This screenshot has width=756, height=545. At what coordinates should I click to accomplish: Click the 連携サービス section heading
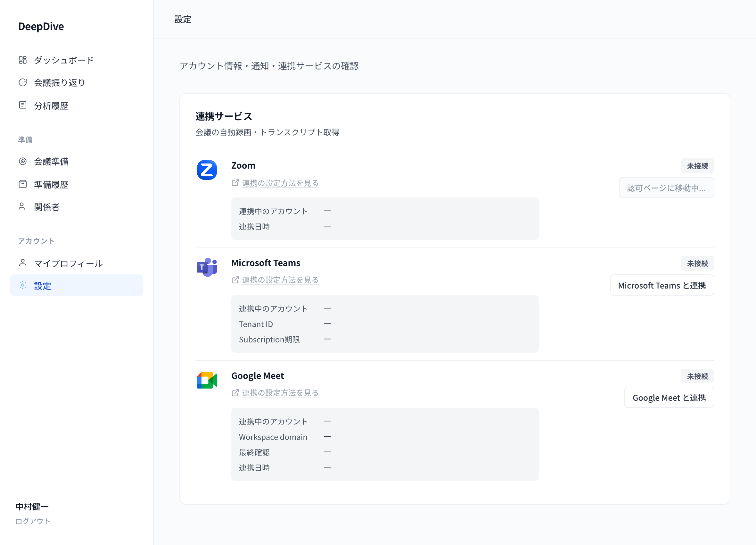224,116
